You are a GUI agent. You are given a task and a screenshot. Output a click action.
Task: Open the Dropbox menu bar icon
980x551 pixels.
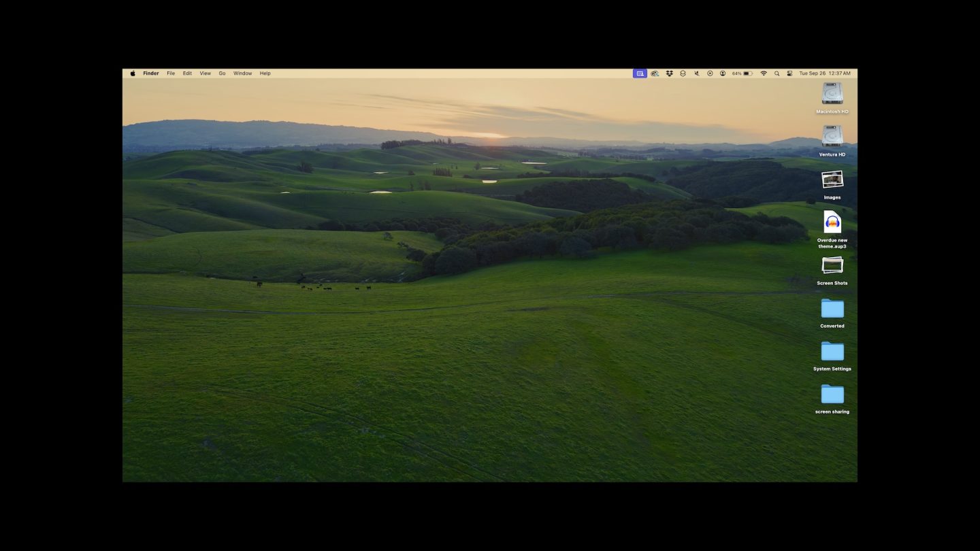[669, 73]
